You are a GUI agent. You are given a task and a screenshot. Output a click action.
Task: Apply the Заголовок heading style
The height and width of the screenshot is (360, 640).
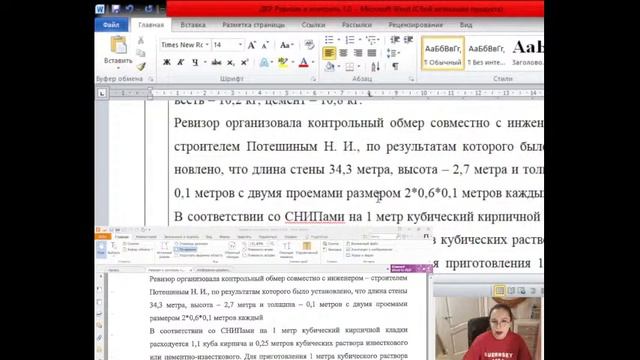527,53
